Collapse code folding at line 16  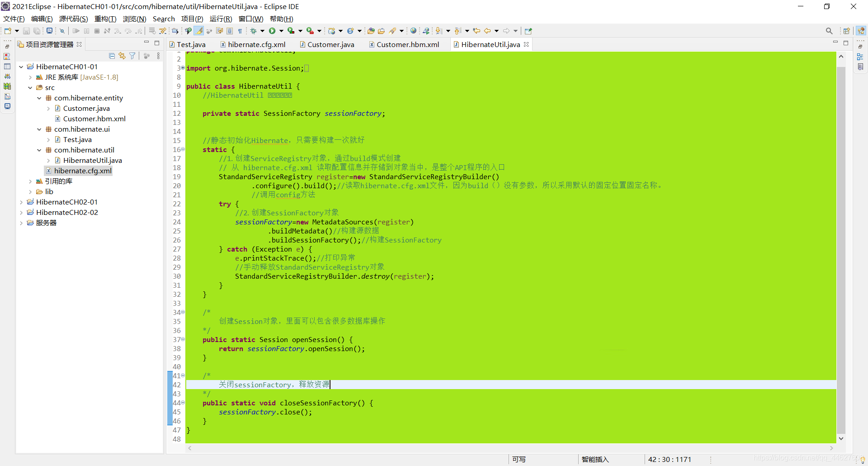(x=183, y=149)
